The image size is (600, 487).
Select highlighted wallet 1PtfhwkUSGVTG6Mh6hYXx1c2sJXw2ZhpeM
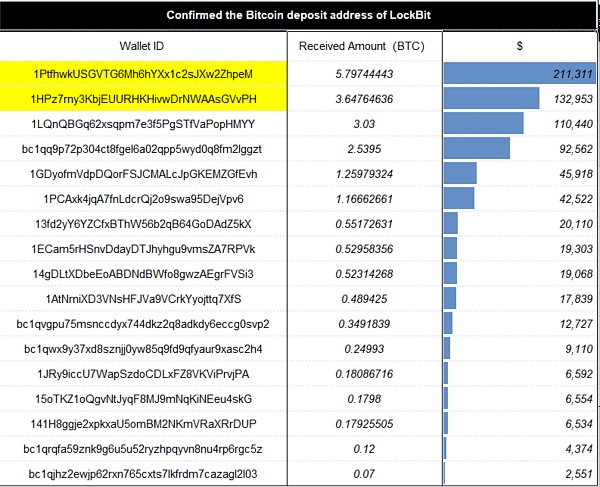pos(143,74)
